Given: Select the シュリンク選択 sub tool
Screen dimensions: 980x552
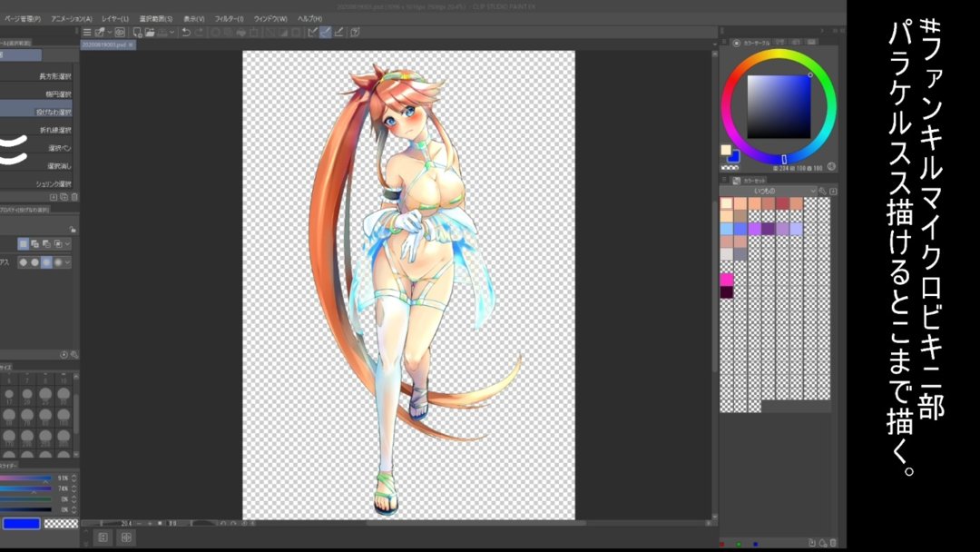Looking at the screenshot, I should click(36, 183).
